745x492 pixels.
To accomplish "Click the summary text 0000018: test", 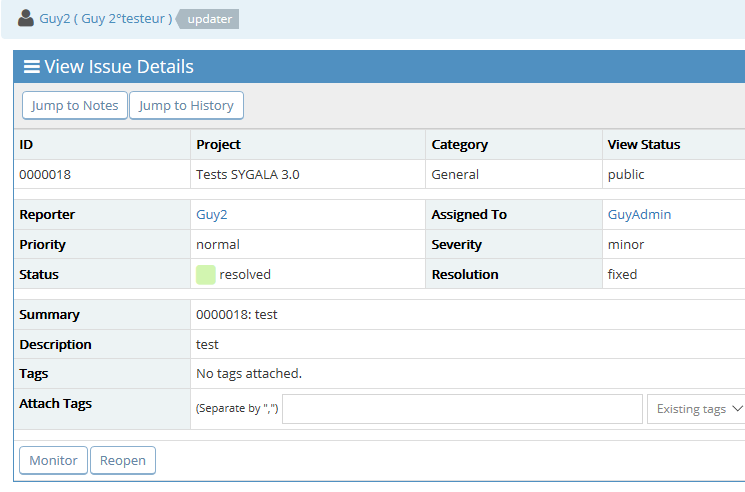I will [x=237, y=314].
